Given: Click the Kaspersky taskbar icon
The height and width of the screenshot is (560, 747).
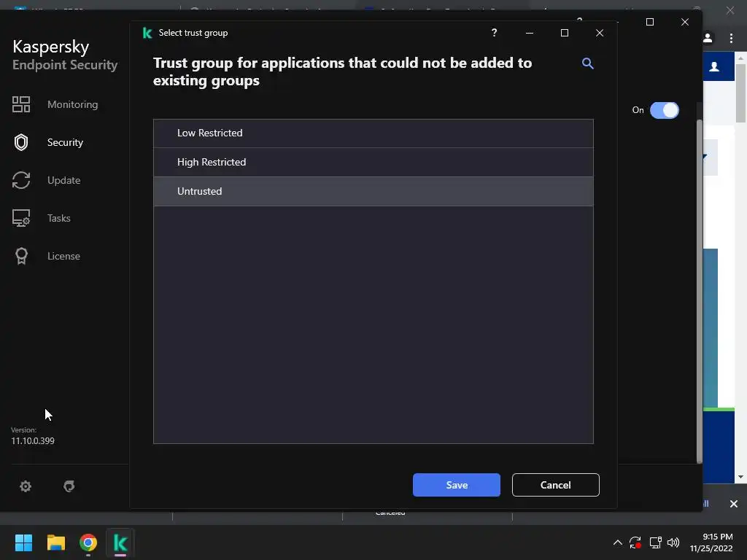Looking at the screenshot, I should [x=120, y=542].
